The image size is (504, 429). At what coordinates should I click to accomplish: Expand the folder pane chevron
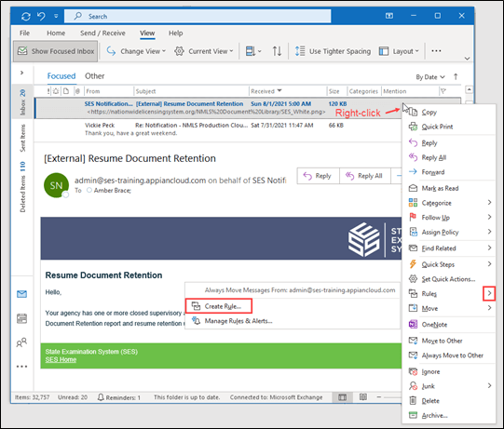21,73
